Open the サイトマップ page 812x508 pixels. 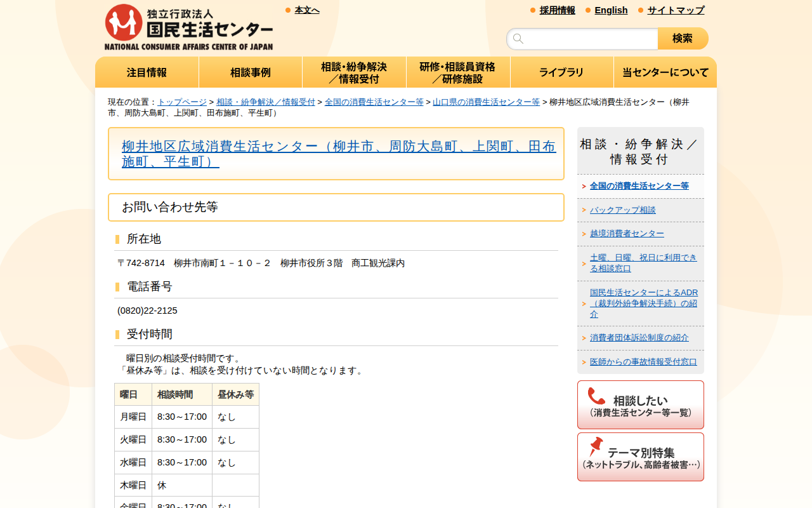[675, 10]
